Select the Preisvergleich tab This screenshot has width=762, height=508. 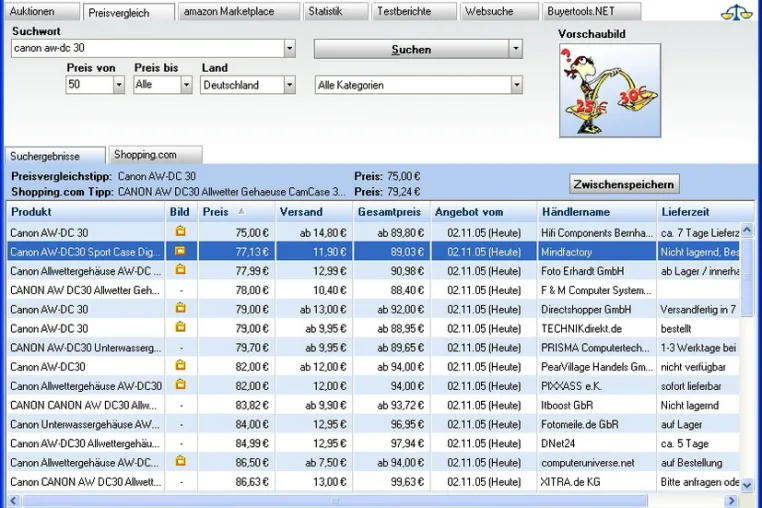pyautogui.click(x=129, y=13)
